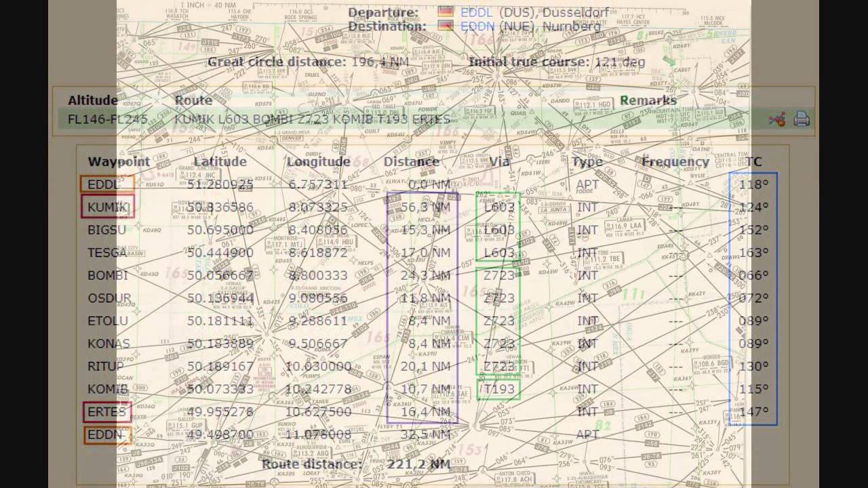Click longitude 8.800333 in BOMBI row
The width and height of the screenshot is (868, 488).
pyautogui.click(x=318, y=275)
